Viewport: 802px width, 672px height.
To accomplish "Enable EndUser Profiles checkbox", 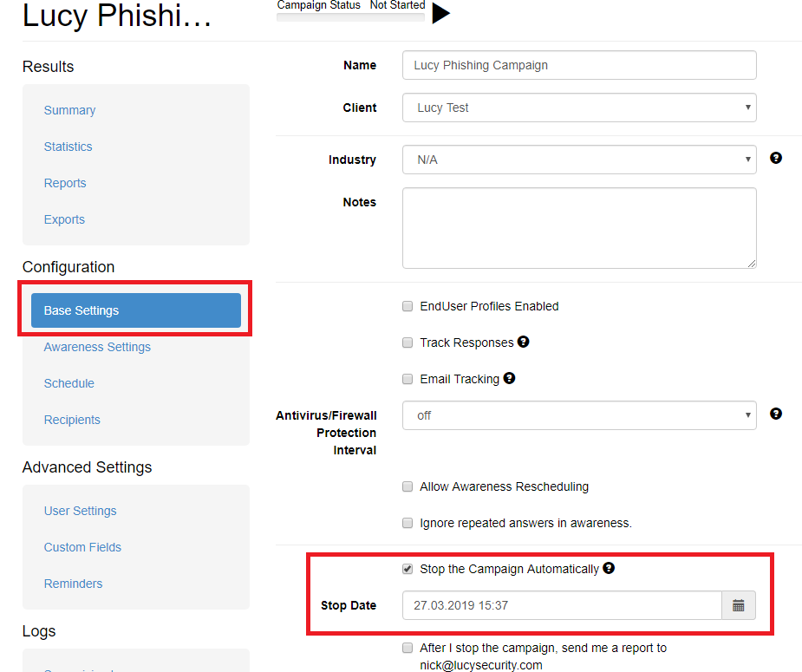I will tap(408, 306).
